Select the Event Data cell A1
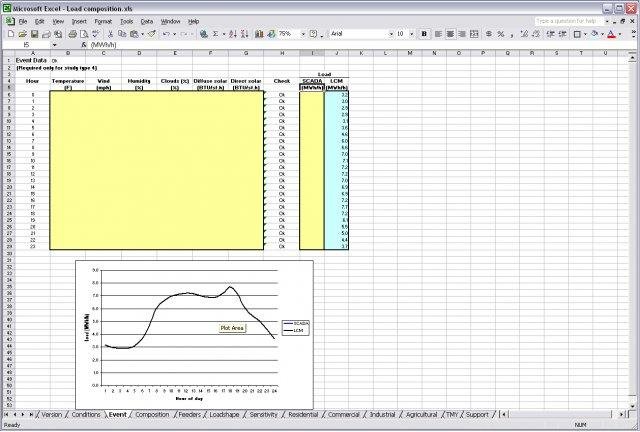The height and width of the screenshot is (432, 640). point(32,60)
